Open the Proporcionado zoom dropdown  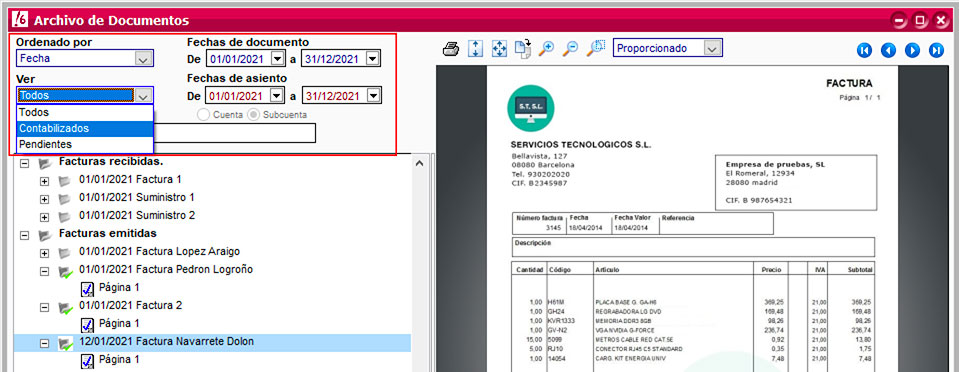point(667,48)
